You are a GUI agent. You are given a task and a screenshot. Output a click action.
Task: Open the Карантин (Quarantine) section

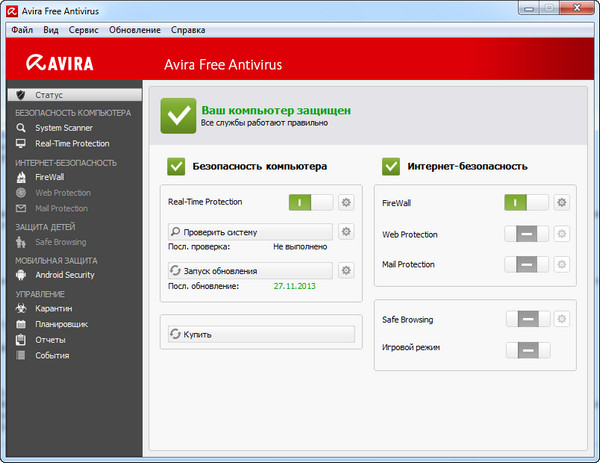[x=55, y=308]
